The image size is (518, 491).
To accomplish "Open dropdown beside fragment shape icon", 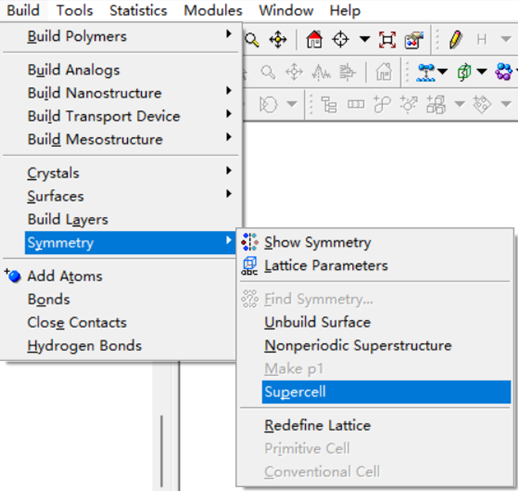I will coord(292,104).
